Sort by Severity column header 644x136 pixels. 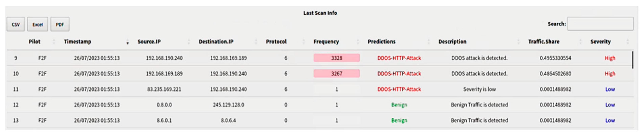(x=600, y=41)
